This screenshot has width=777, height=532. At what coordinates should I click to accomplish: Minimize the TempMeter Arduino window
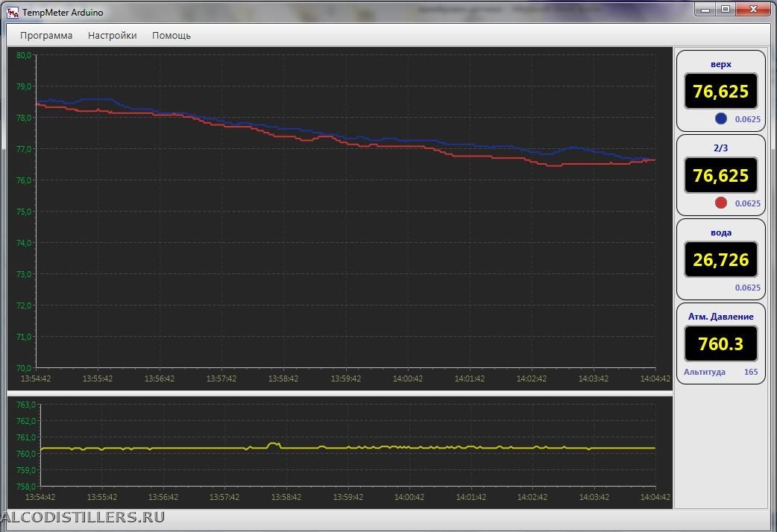705,10
